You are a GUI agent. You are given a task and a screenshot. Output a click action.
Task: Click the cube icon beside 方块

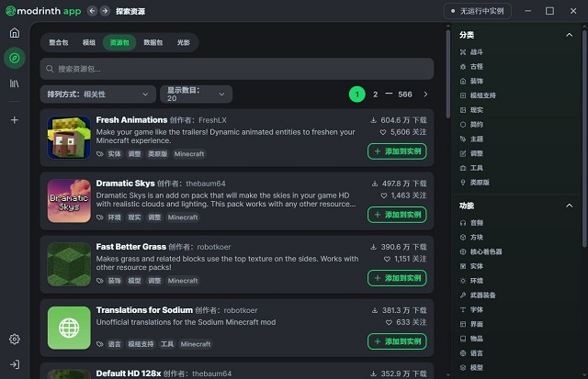click(x=463, y=238)
